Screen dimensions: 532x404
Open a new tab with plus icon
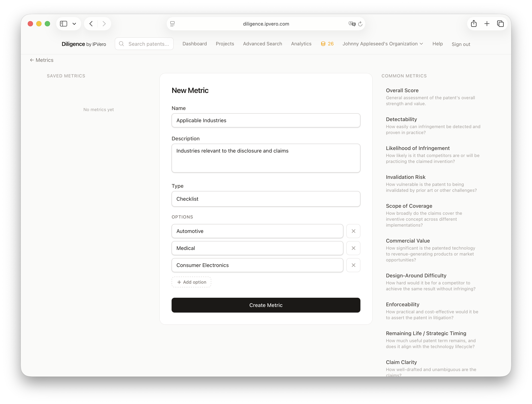pos(487,24)
